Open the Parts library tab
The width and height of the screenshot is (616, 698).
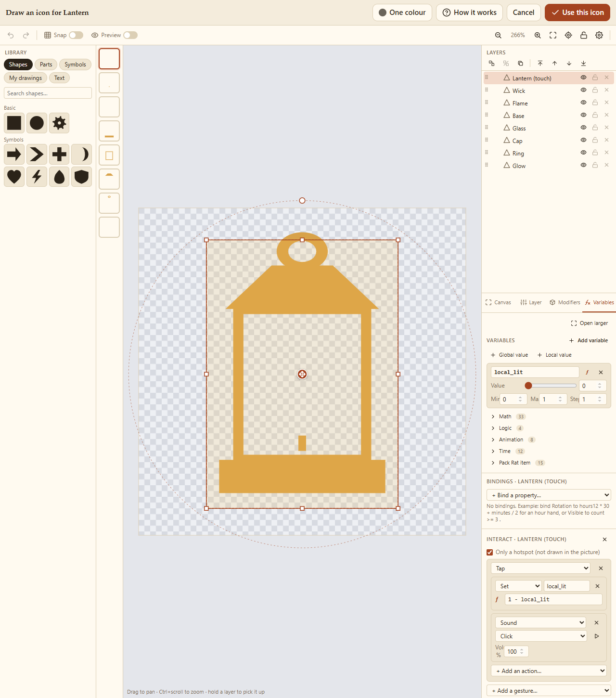tap(46, 65)
